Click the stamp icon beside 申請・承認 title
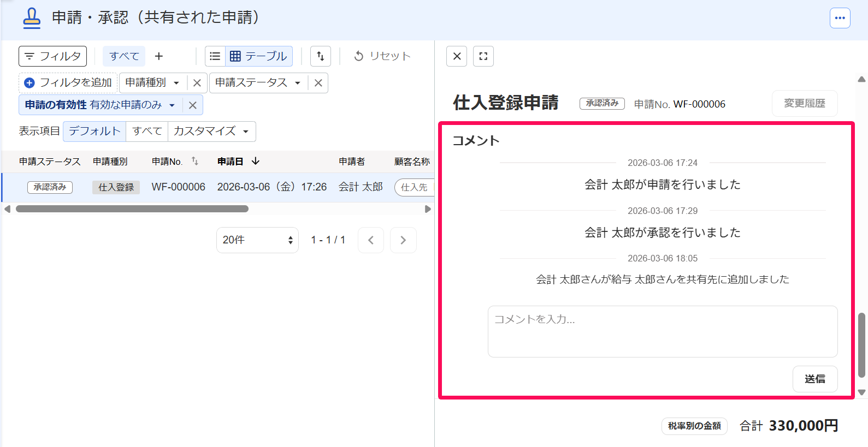The image size is (868, 447). [32, 18]
